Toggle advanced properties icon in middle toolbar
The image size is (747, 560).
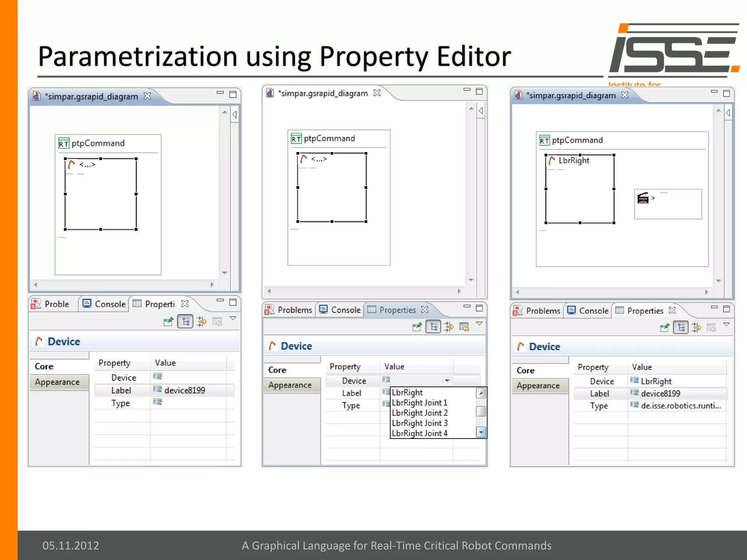[x=449, y=327]
